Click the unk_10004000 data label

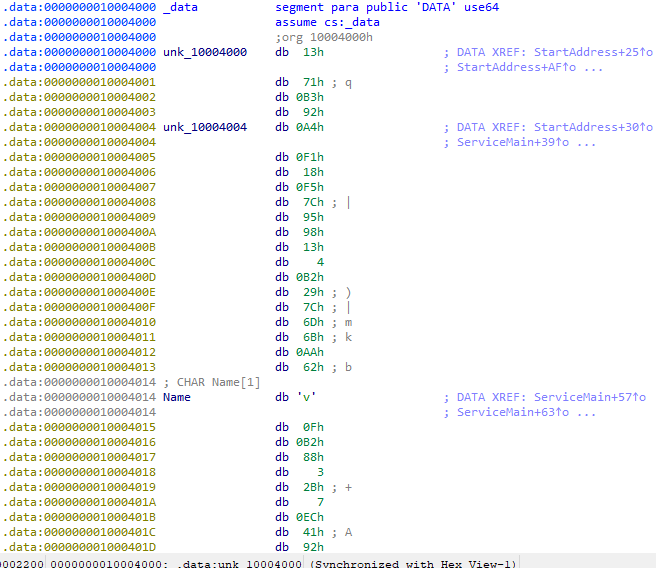(205, 52)
